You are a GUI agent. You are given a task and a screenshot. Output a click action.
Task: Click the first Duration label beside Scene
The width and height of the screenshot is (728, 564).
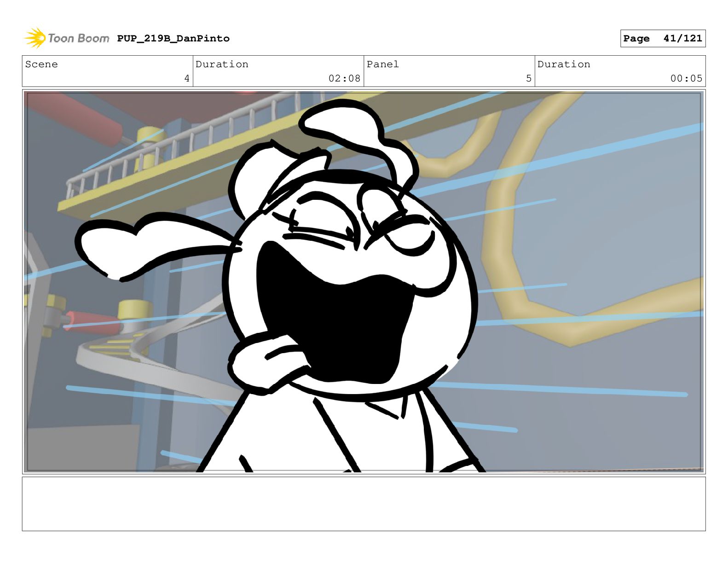222,64
